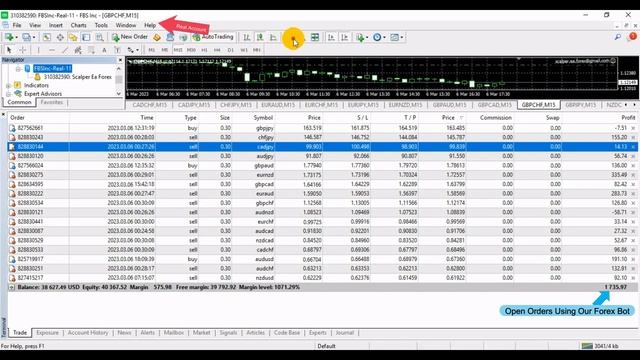
Task: Toggle the AutoTrading button
Action: click(213, 37)
